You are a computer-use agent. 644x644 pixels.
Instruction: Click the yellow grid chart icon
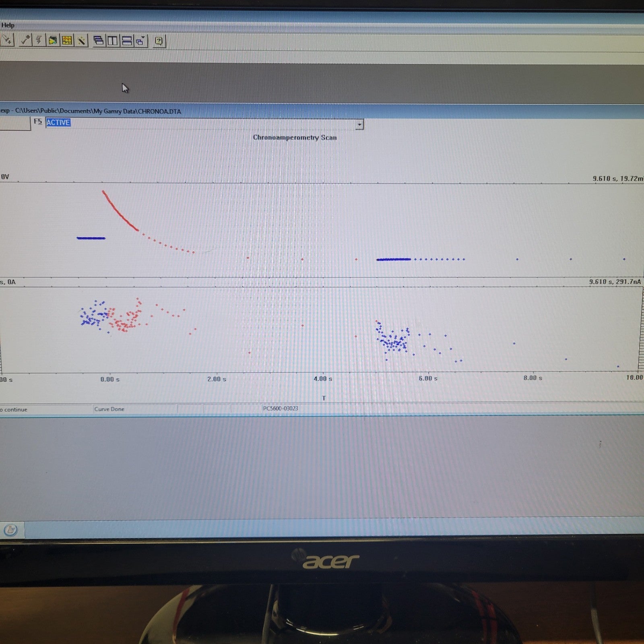click(x=67, y=40)
